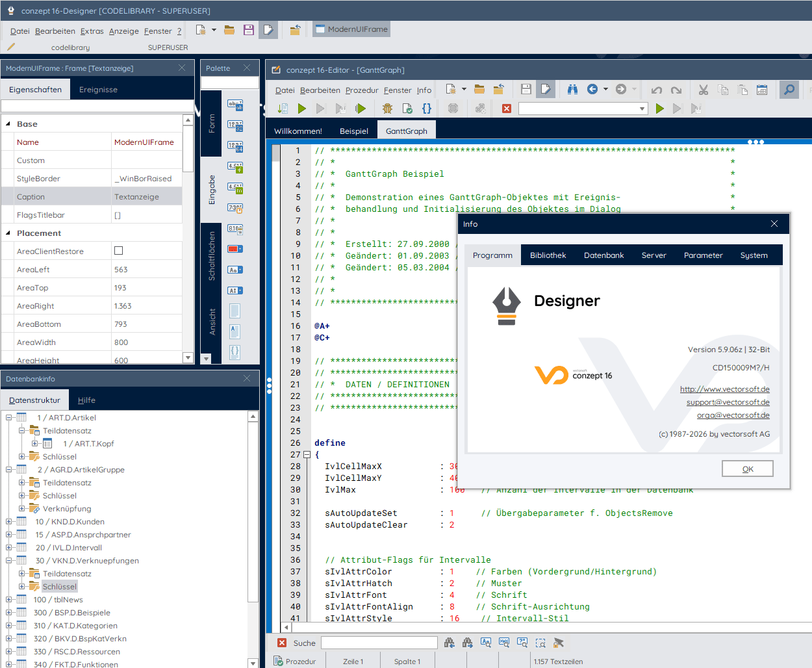
Task: Click the red X icon beside Suche
Action: click(x=282, y=643)
